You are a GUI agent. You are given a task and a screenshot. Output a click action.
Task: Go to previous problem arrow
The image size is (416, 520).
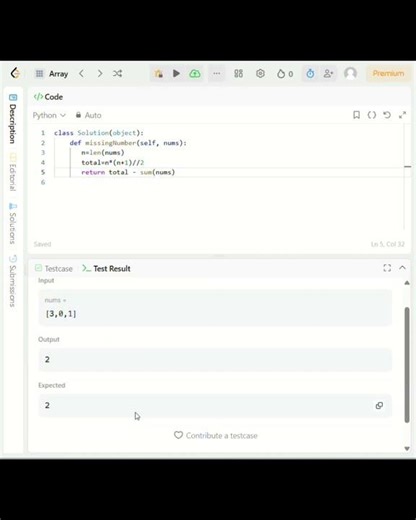click(x=82, y=73)
